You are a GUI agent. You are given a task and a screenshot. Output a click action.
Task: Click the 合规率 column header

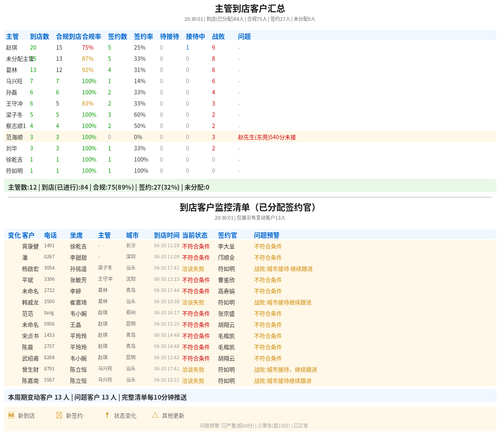click(91, 36)
